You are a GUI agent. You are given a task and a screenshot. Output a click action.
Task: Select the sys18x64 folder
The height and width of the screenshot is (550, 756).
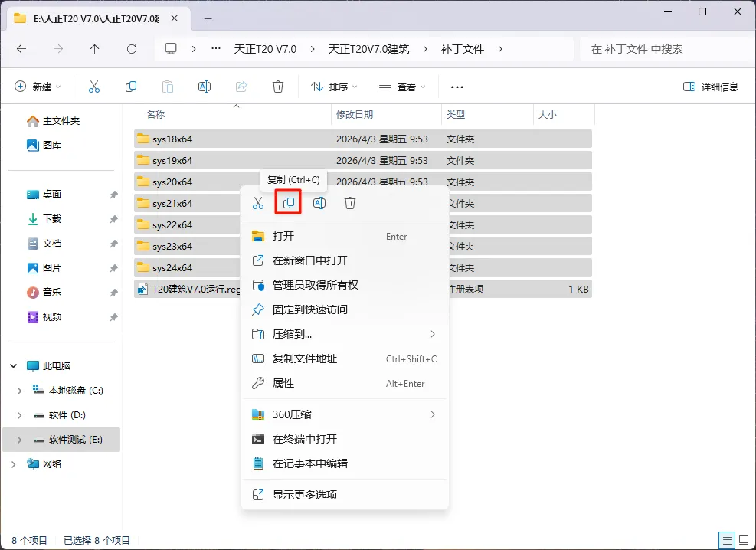pos(362,139)
